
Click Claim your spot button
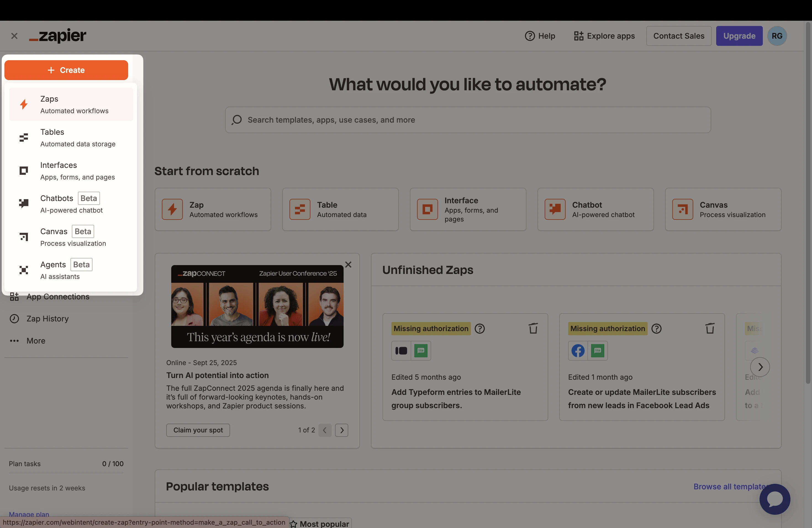pyautogui.click(x=198, y=430)
